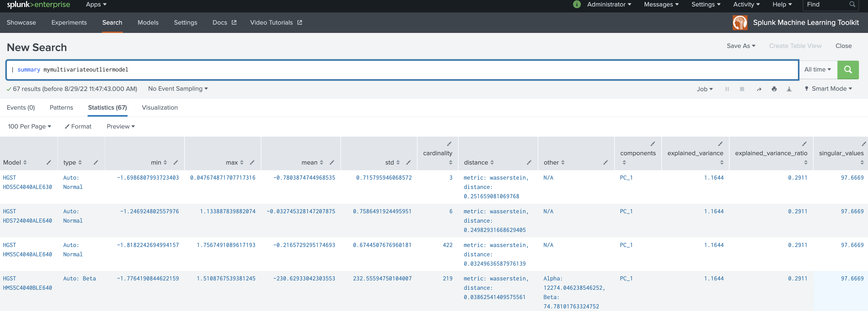Open the No Event Sampling dropdown

point(178,89)
